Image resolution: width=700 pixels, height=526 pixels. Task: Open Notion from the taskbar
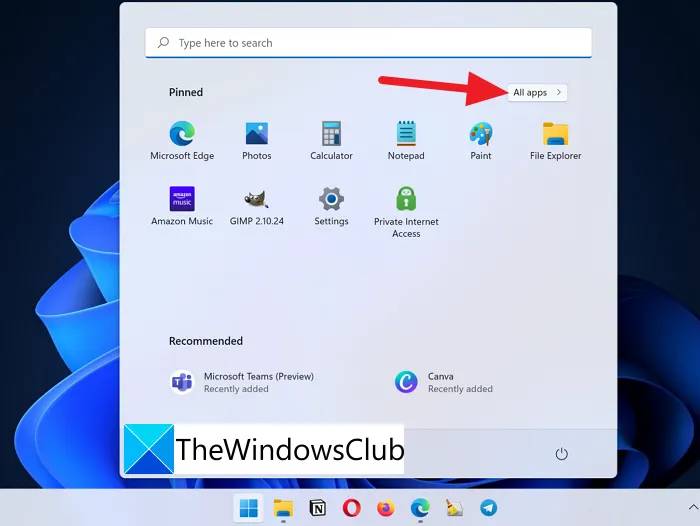317,508
